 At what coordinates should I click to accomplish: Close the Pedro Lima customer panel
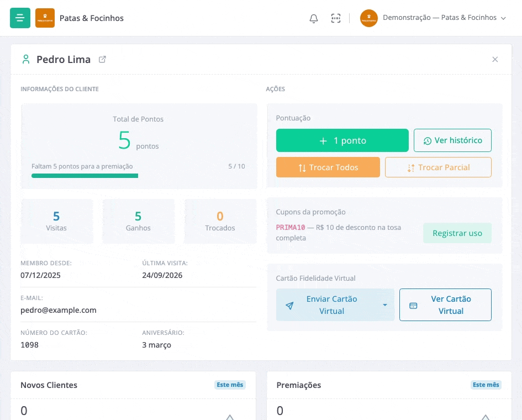(x=495, y=59)
